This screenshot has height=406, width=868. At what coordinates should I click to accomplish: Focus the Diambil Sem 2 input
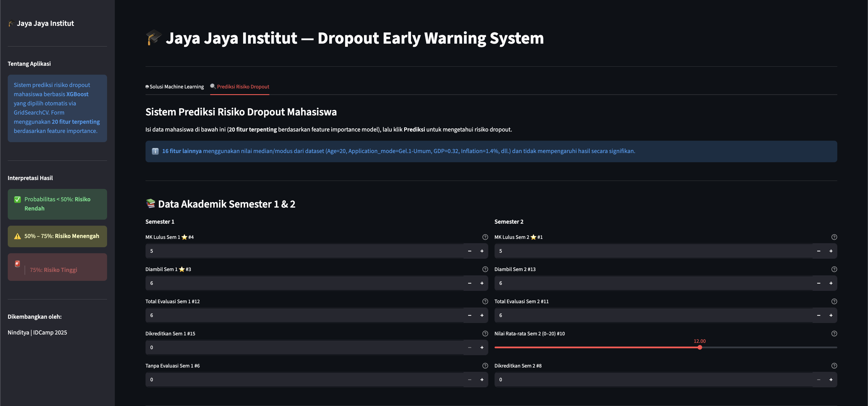point(654,283)
